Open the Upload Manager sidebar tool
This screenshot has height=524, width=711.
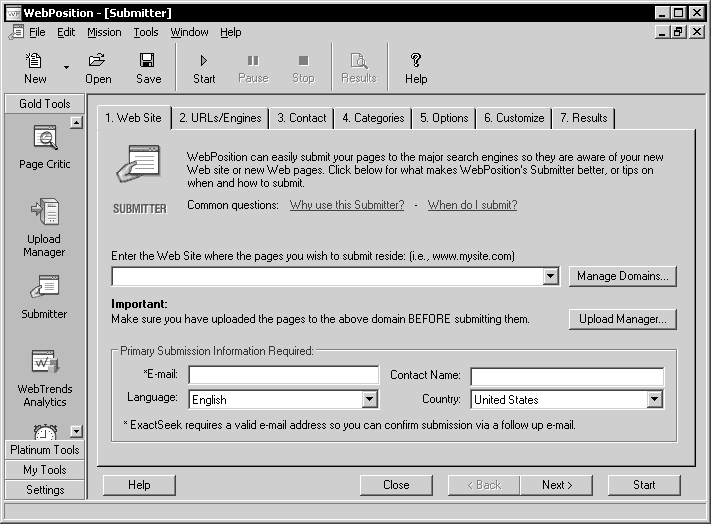(x=44, y=227)
